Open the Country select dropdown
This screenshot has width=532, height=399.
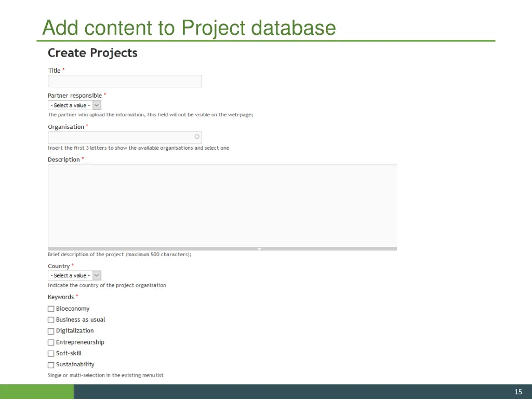point(75,275)
